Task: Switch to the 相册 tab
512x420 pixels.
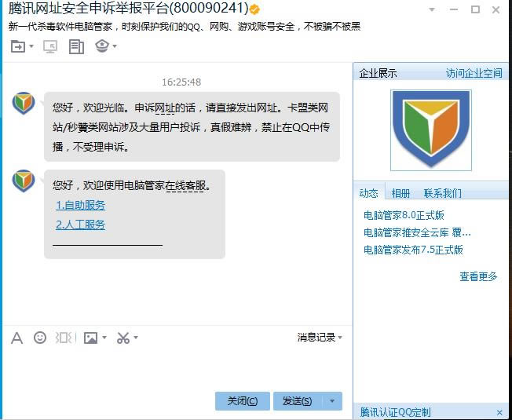Action: click(400, 193)
